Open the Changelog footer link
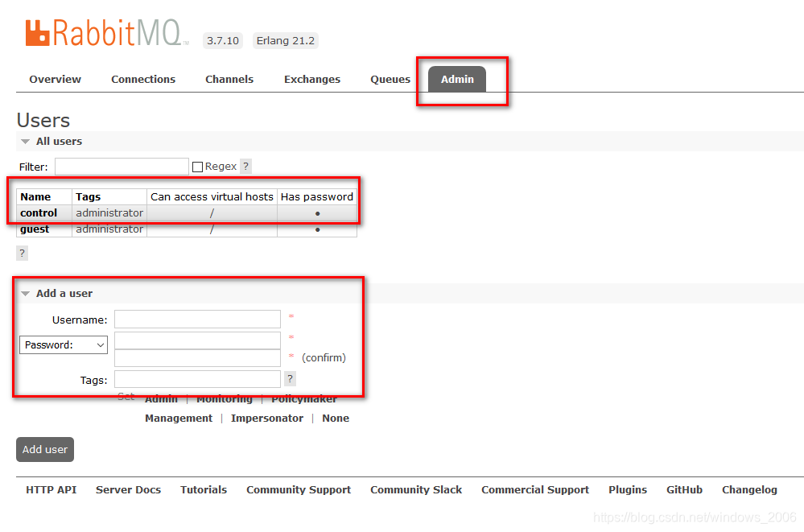The image size is (804, 532). pyautogui.click(x=749, y=490)
